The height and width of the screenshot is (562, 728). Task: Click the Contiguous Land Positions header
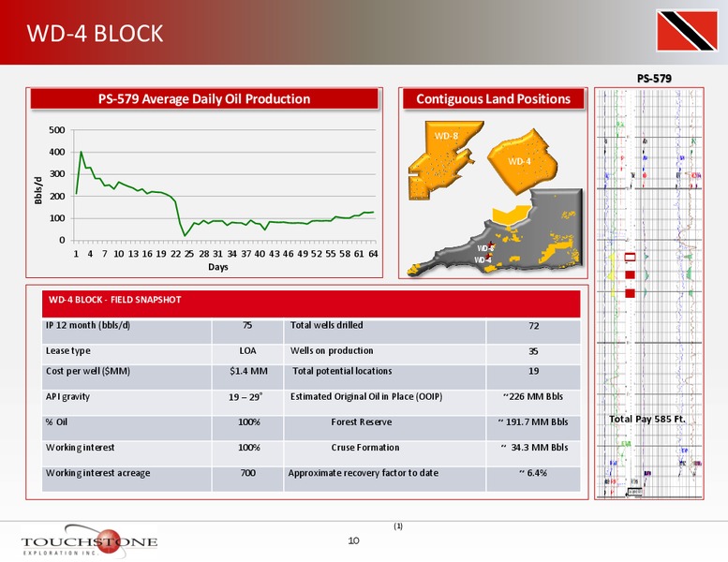pos(493,99)
